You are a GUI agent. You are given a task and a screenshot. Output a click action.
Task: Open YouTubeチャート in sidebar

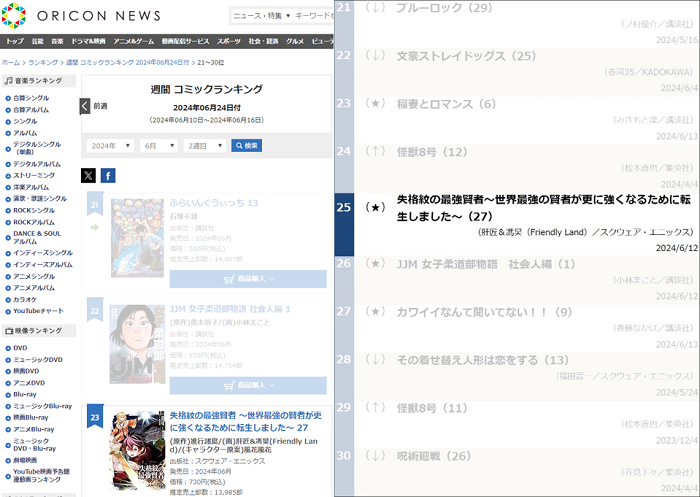[38, 311]
